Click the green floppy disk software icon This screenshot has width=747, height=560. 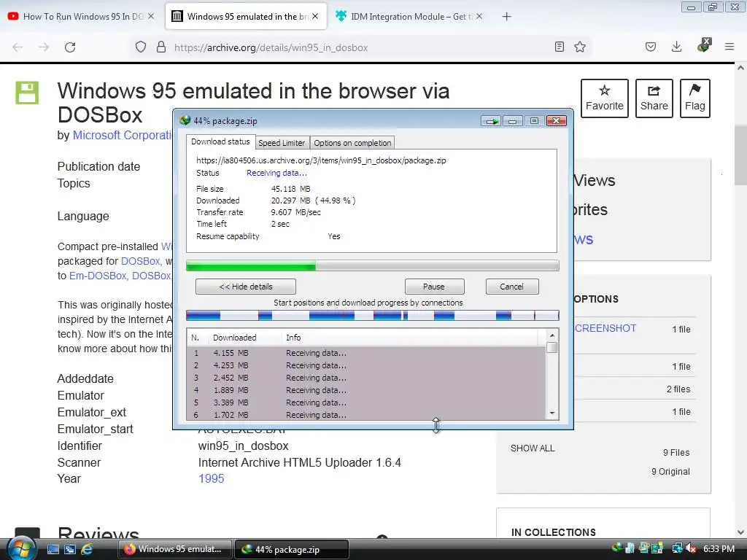point(27,93)
